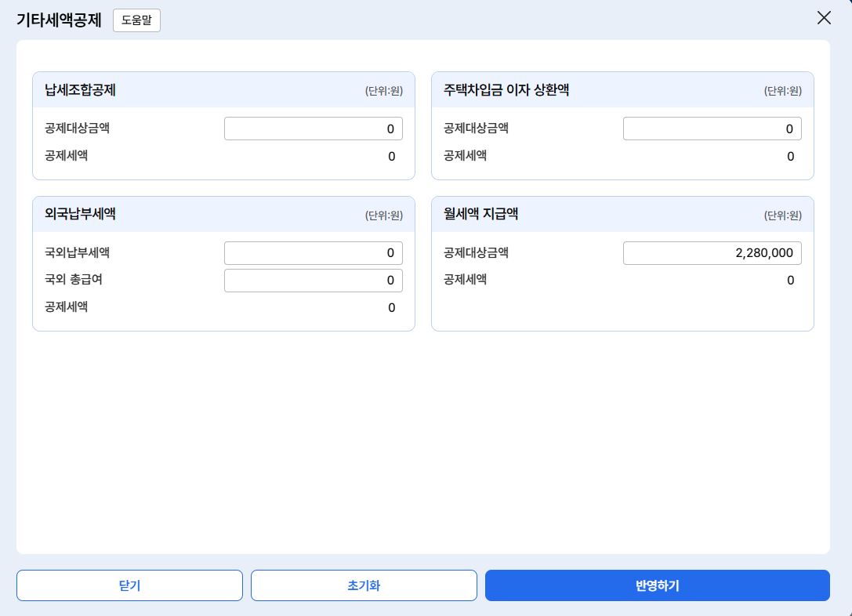
Task: Select the 주택차입금 이자 상환액 heading
Action: click(x=506, y=90)
